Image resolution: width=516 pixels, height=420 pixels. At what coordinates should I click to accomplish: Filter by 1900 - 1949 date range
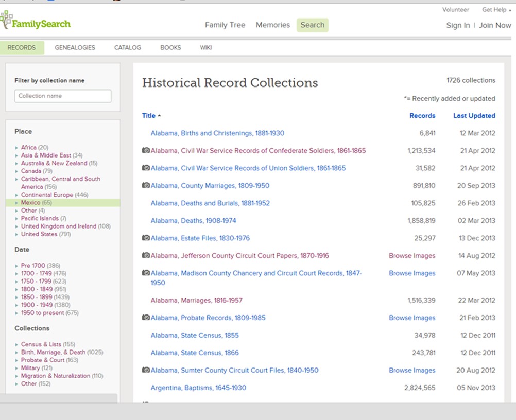click(46, 305)
